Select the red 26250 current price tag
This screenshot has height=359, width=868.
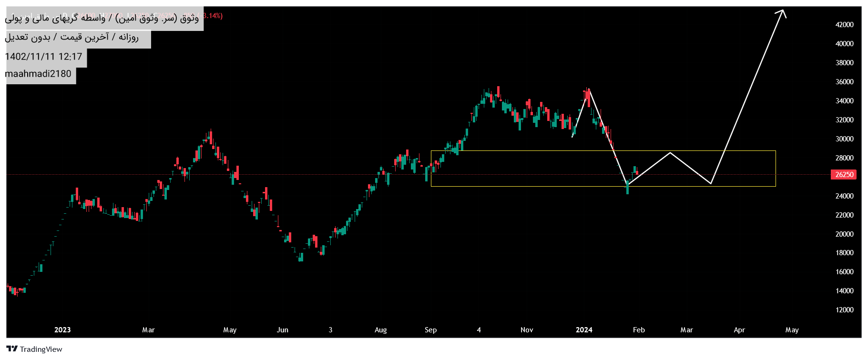tap(843, 175)
